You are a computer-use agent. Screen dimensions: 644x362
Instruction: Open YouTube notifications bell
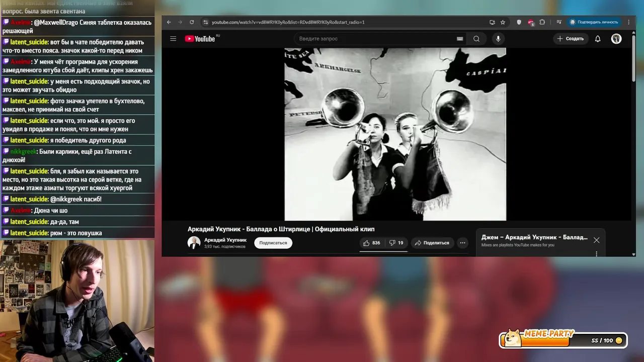[598, 39]
